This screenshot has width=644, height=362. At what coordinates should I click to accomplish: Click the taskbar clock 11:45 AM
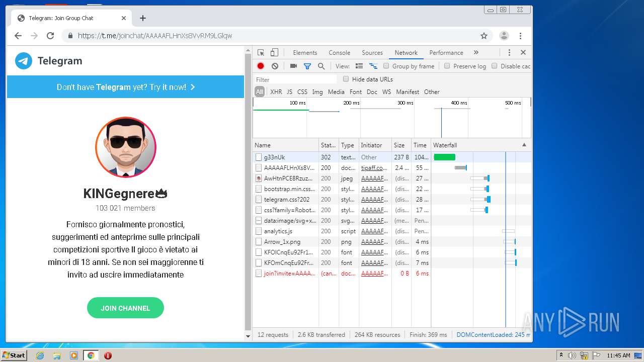click(618, 355)
